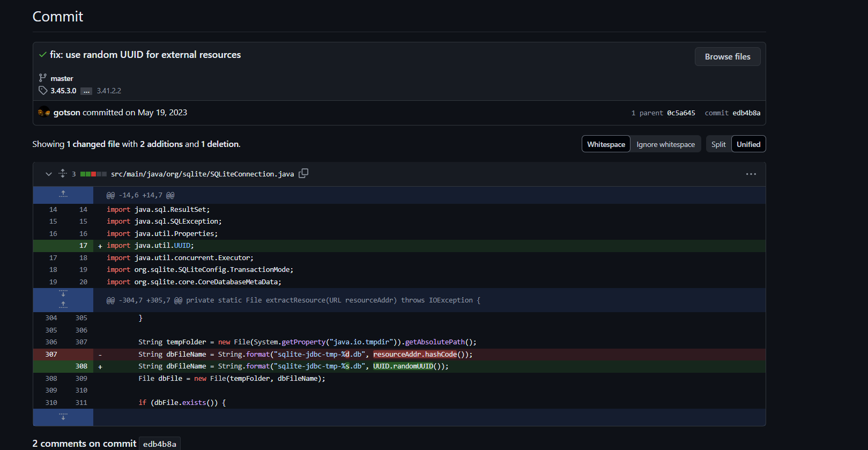Click the tag icon beside 3.45.3.0
Screen dimensions: 868x450
43,91
